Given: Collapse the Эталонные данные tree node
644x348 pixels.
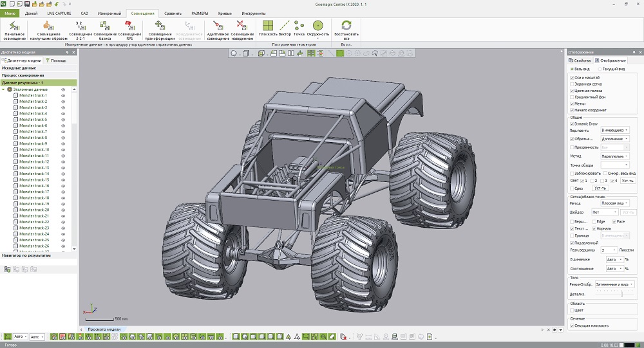Looking at the screenshot, I should (3, 89).
